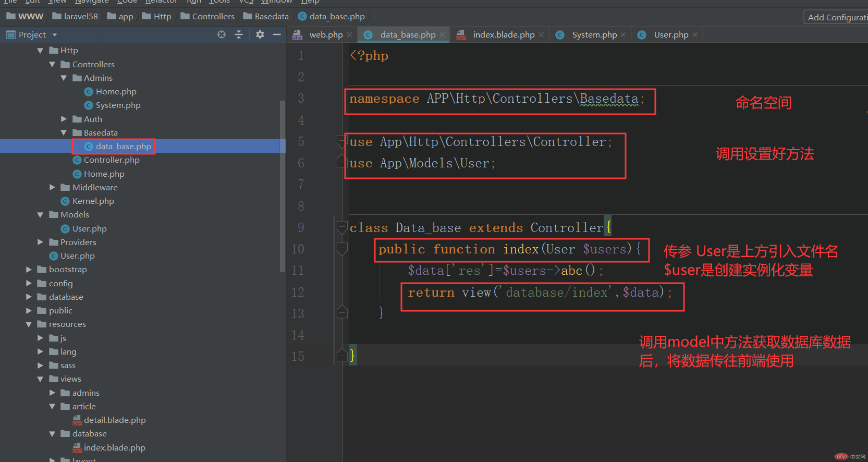868x462 pixels.
Task: Collapse the Basedata folder in tree
Action: [64, 133]
